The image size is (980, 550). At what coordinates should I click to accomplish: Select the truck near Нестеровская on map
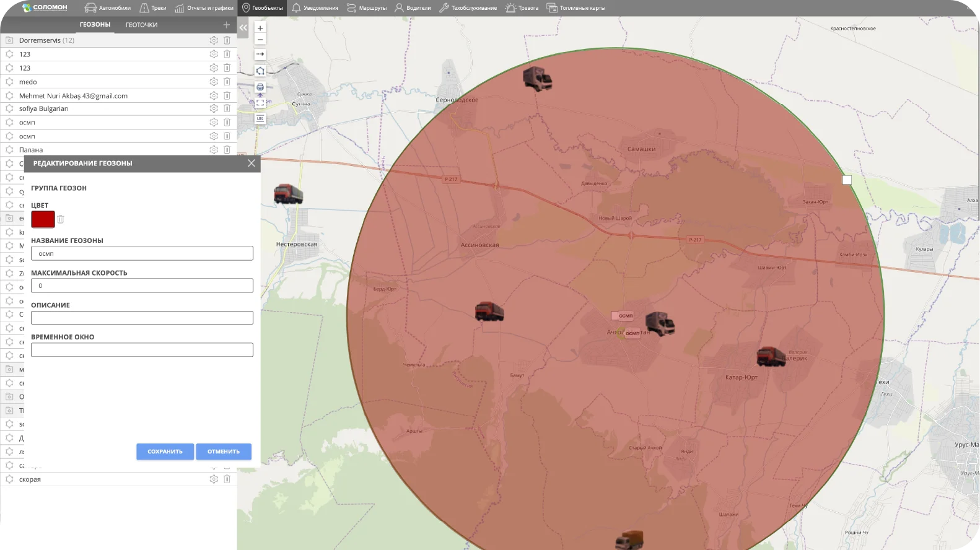[289, 194]
